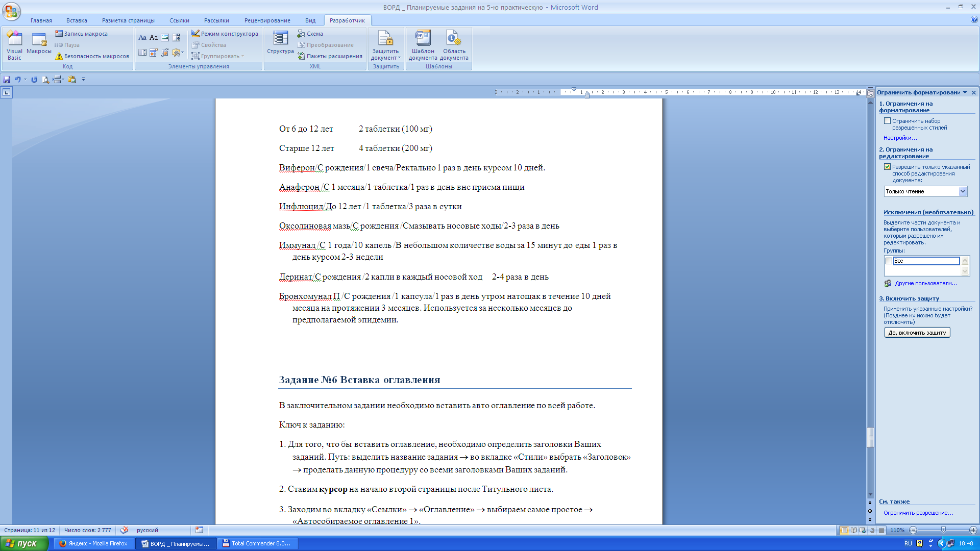Check the Все group checkbox
The width and height of the screenshot is (980, 551).
[889, 261]
